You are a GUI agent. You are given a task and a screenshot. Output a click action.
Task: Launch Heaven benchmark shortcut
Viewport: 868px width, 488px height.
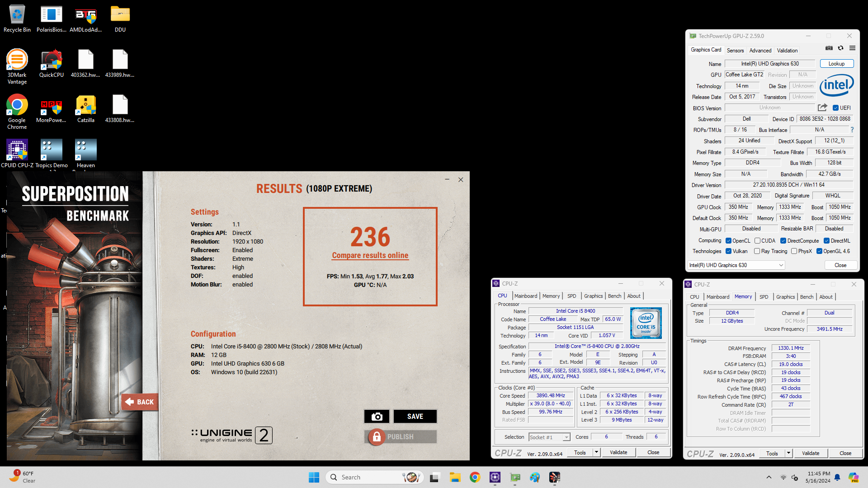pos(86,154)
